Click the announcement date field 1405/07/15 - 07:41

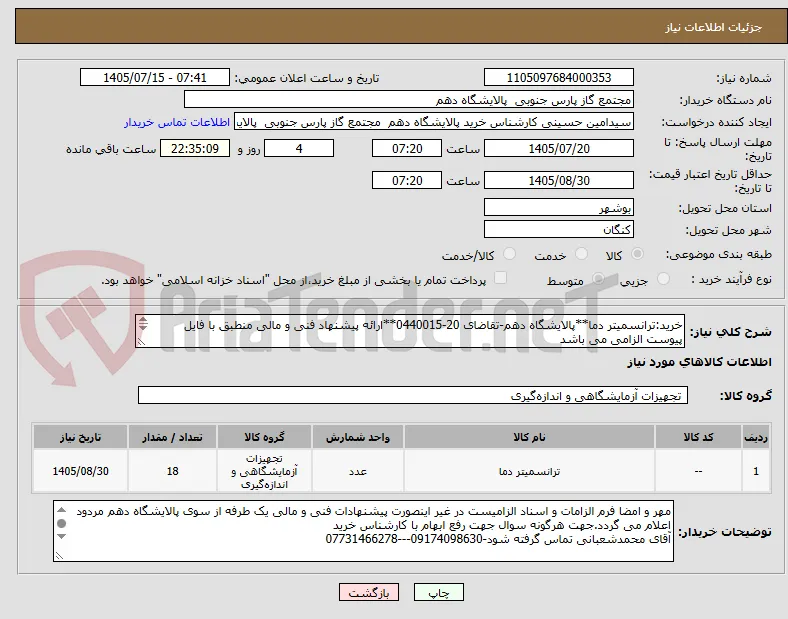coord(155,77)
